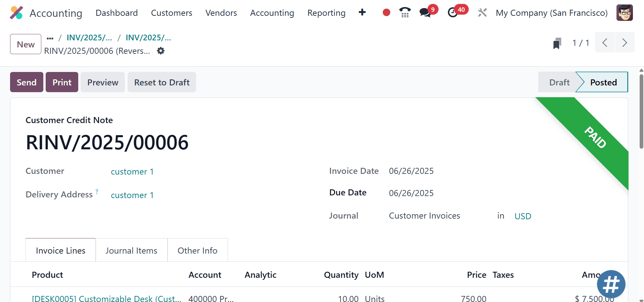Click the bookmark icon near the pager
644x302 pixels.
(x=557, y=43)
